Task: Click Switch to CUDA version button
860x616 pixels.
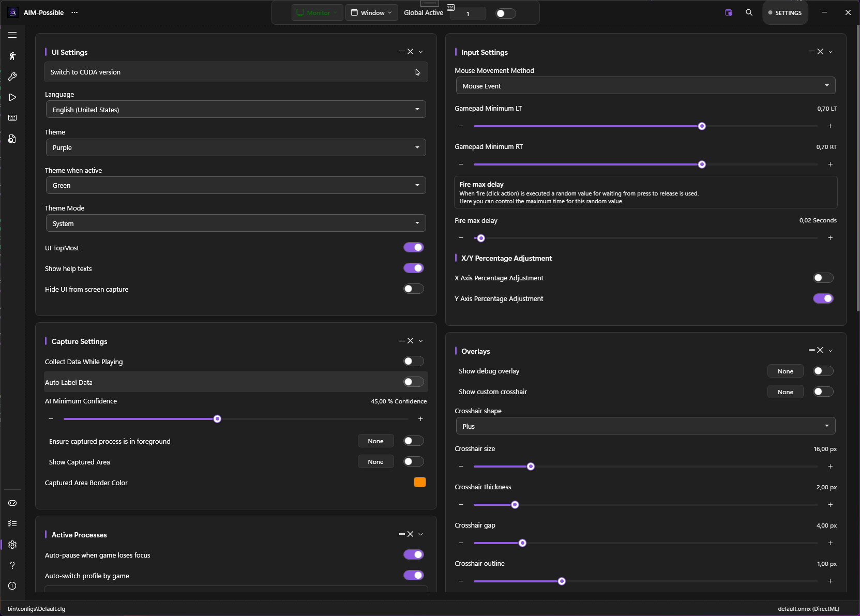Action: [236, 72]
